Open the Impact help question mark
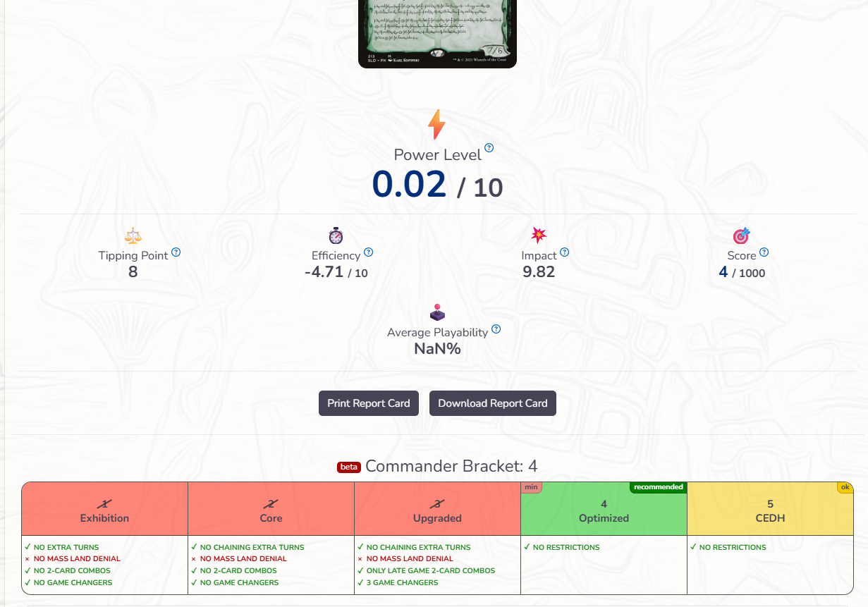The height and width of the screenshot is (607, 868). (x=565, y=252)
